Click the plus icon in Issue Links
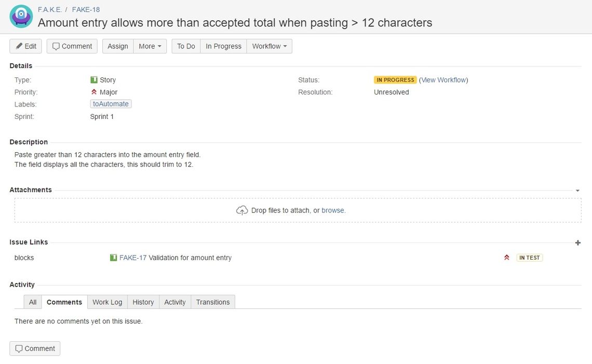The height and width of the screenshot is (364, 592). [x=577, y=243]
